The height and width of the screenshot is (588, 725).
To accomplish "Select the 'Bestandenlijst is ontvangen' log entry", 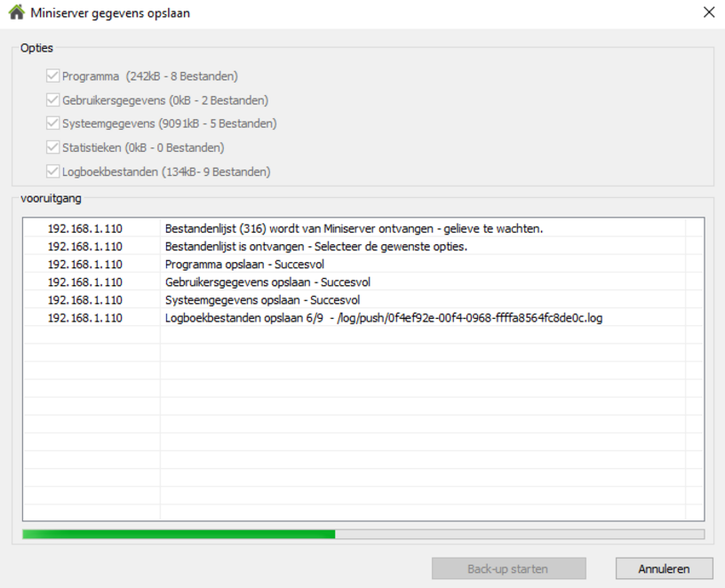I will [x=315, y=246].
